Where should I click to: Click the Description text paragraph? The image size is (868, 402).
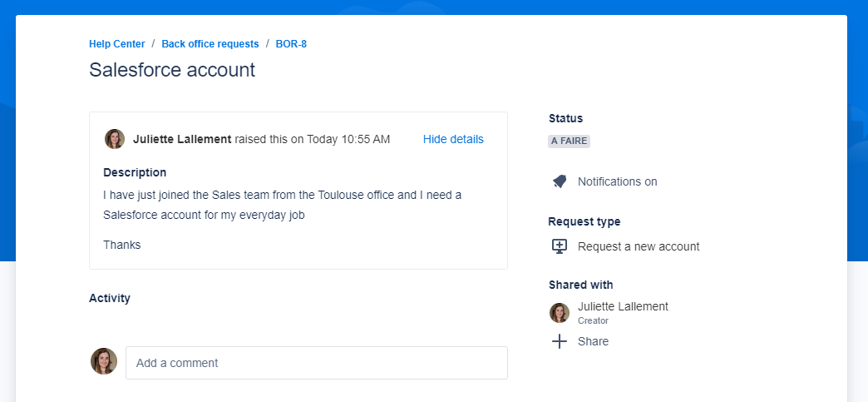(x=282, y=205)
